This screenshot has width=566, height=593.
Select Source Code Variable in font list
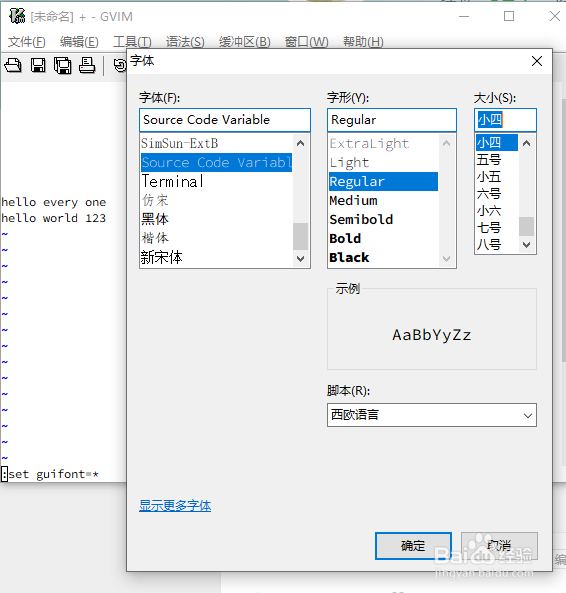[x=216, y=162]
